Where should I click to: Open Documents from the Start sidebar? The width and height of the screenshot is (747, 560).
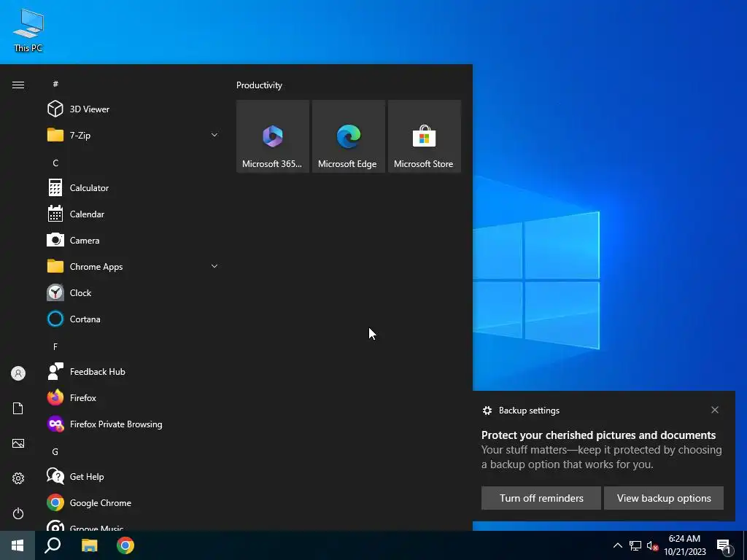18,408
